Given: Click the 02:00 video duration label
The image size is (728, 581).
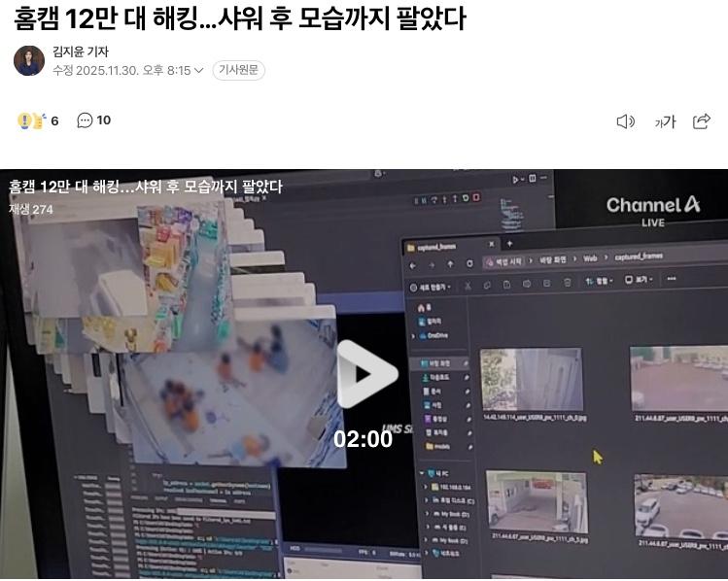Looking at the screenshot, I should [x=363, y=439].
